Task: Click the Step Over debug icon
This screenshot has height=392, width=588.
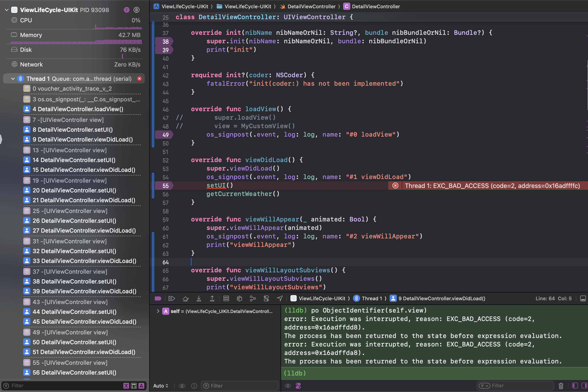Action: point(185,298)
